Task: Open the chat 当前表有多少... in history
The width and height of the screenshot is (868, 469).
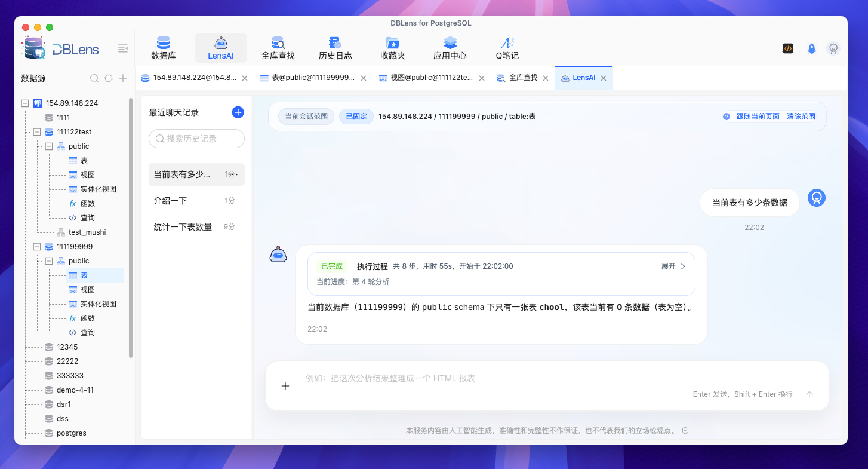Action: 196,174
